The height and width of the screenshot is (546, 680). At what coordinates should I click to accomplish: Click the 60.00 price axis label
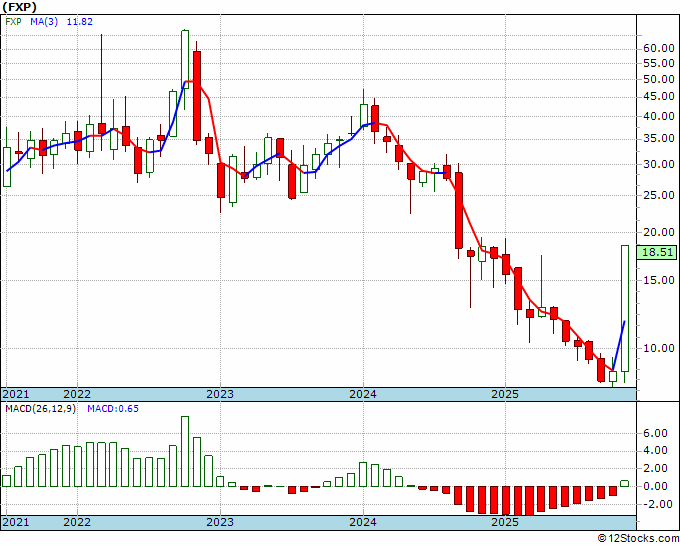[658, 48]
